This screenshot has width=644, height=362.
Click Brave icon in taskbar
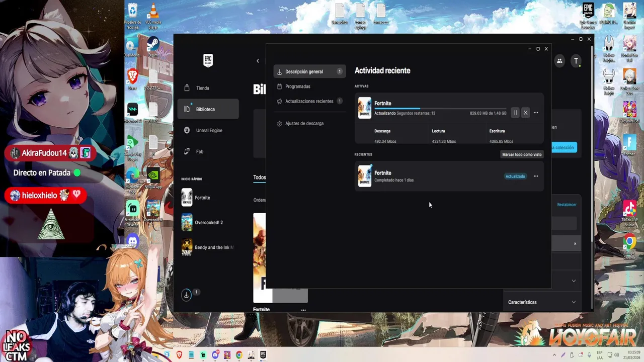180,355
